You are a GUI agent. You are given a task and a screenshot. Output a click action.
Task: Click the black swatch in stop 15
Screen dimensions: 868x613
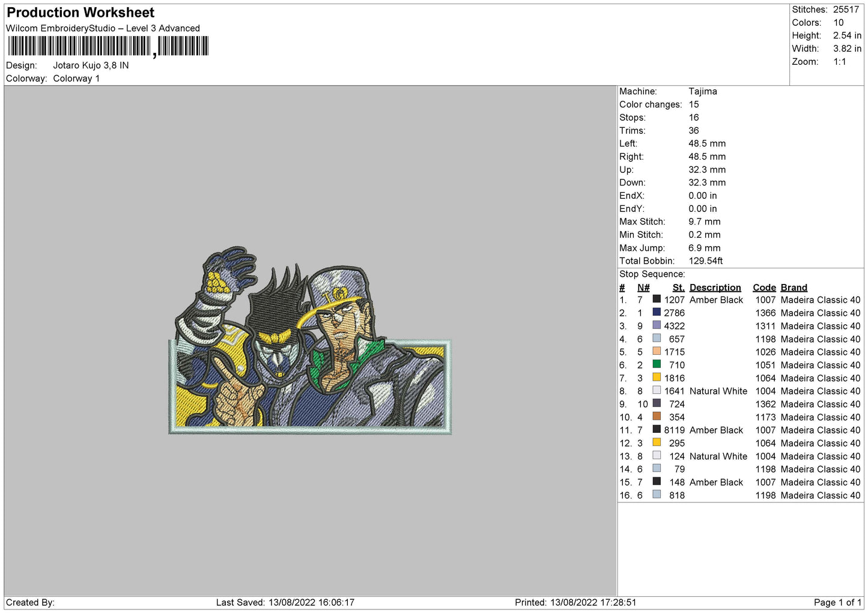(657, 482)
